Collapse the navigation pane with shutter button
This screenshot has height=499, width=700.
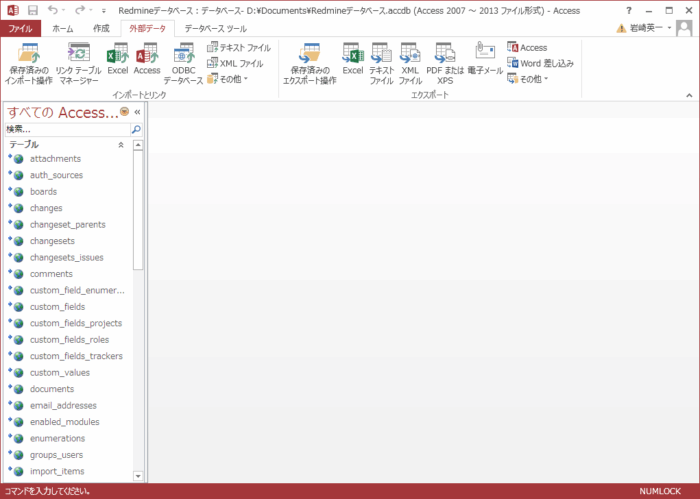pyautogui.click(x=138, y=112)
